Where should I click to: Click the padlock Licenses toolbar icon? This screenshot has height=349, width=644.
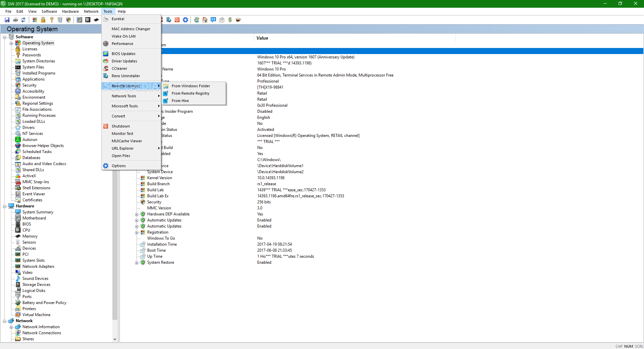(43, 20)
